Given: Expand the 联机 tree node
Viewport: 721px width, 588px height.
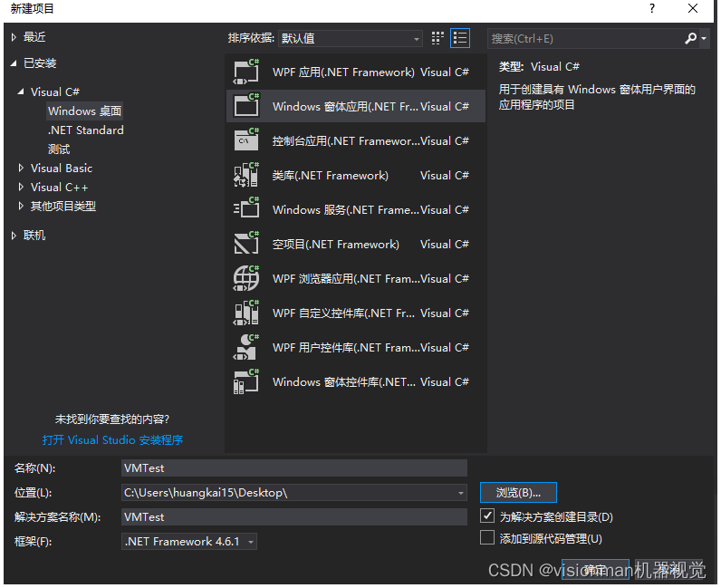Looking at the screenshot, I should (14, 236).
